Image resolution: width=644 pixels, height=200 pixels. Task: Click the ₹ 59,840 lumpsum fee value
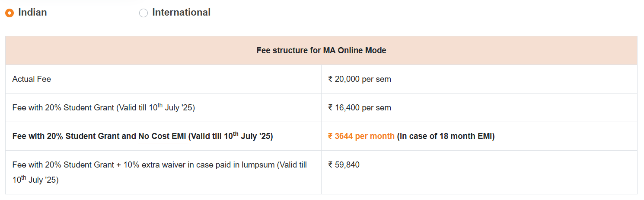tap(344, 165)
